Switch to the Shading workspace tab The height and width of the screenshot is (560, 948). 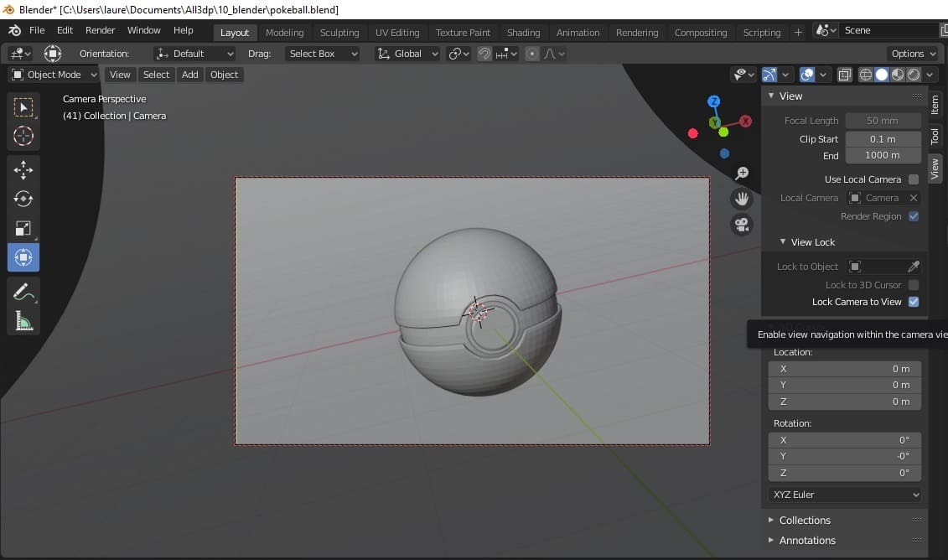point(524,33)
